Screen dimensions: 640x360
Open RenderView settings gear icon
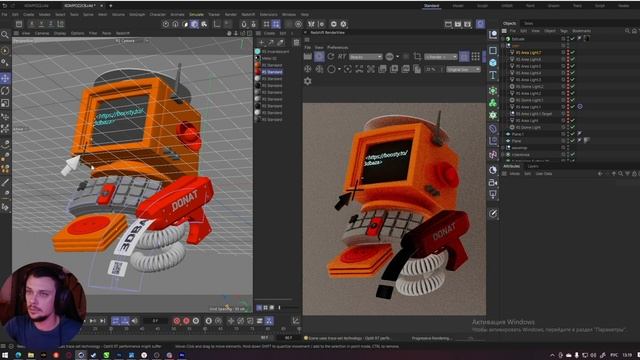308,81
